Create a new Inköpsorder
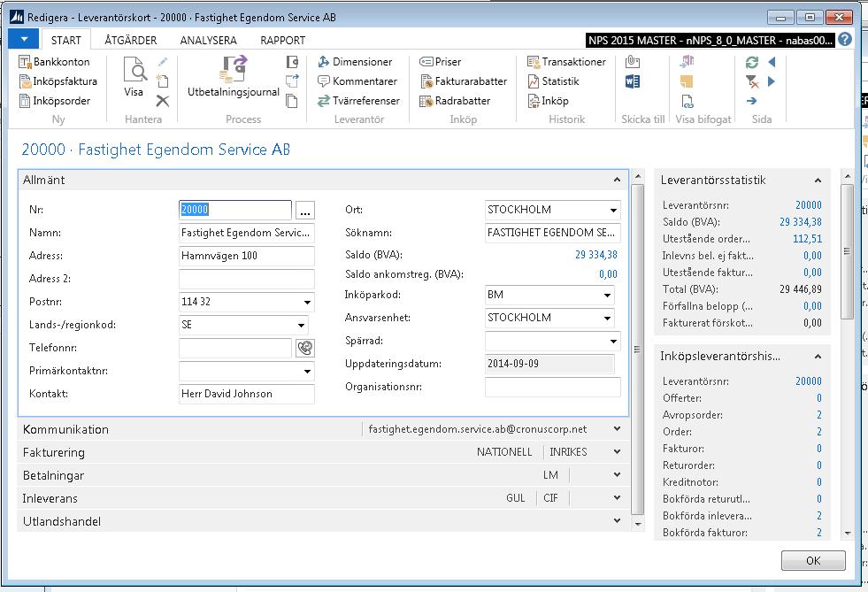 click(x=55, y=101)
